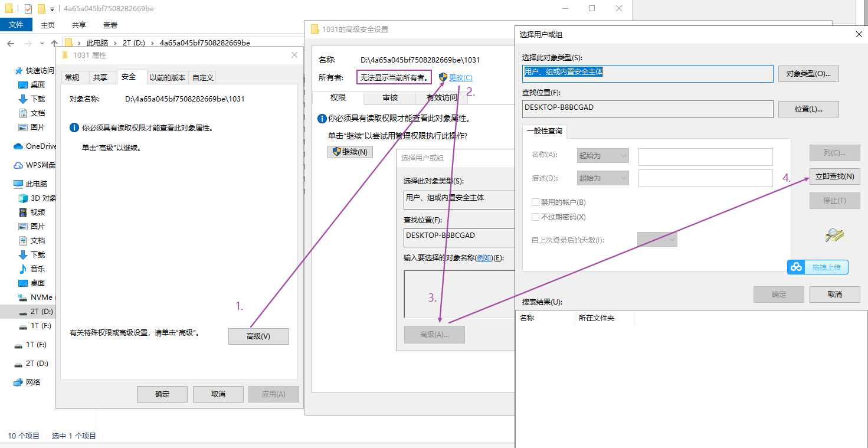Click the 立即查找 button
868x448 pixels.
834,176
